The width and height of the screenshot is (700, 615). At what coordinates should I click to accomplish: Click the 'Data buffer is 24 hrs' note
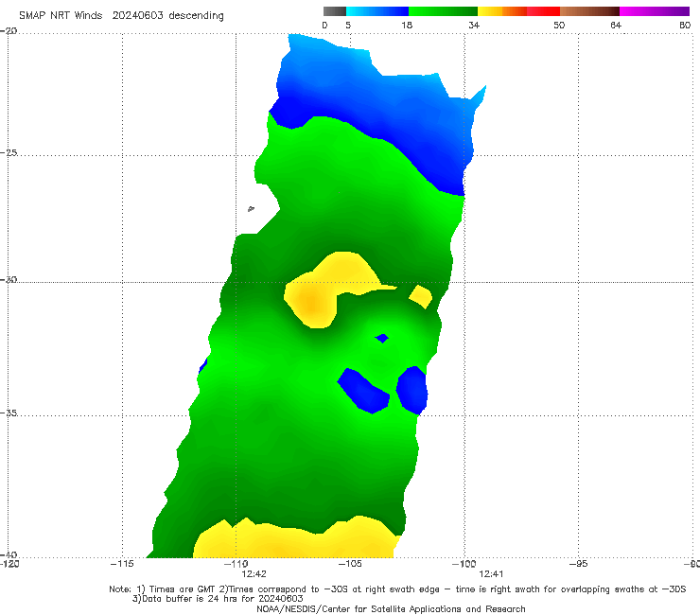coord(218,599)
